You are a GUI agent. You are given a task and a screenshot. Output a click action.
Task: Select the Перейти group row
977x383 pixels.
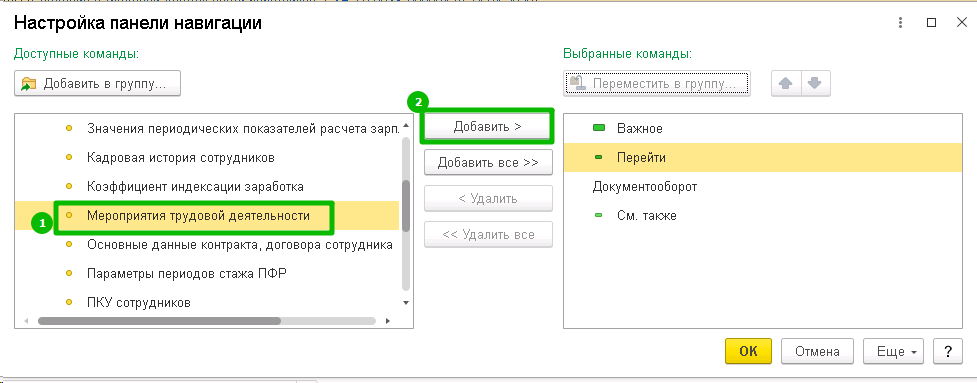tap(763, 158)
